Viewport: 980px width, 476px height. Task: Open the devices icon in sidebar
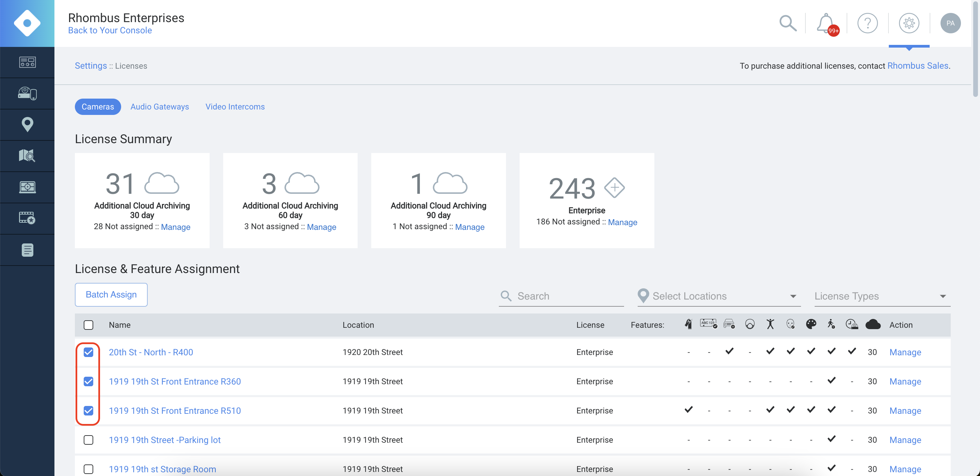pos(27,93)
